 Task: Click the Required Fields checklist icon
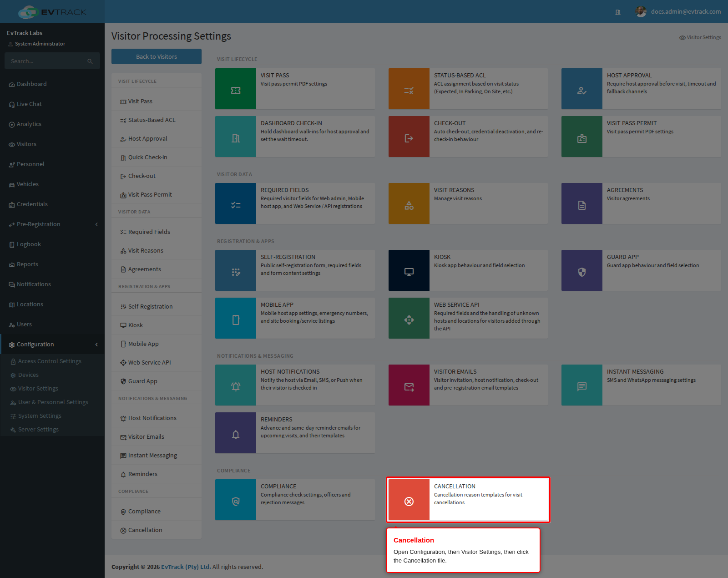(x=236, y=203)
